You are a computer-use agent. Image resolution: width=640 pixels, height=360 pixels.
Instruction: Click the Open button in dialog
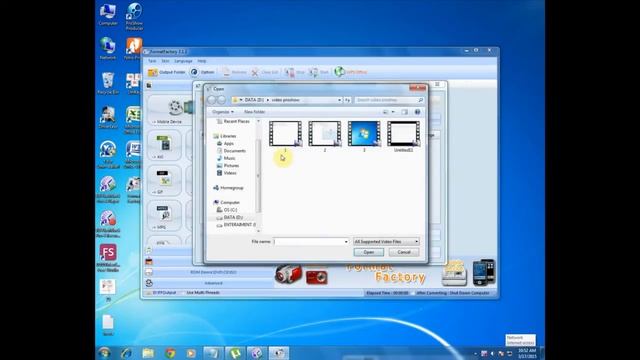(x=369, y=252)
